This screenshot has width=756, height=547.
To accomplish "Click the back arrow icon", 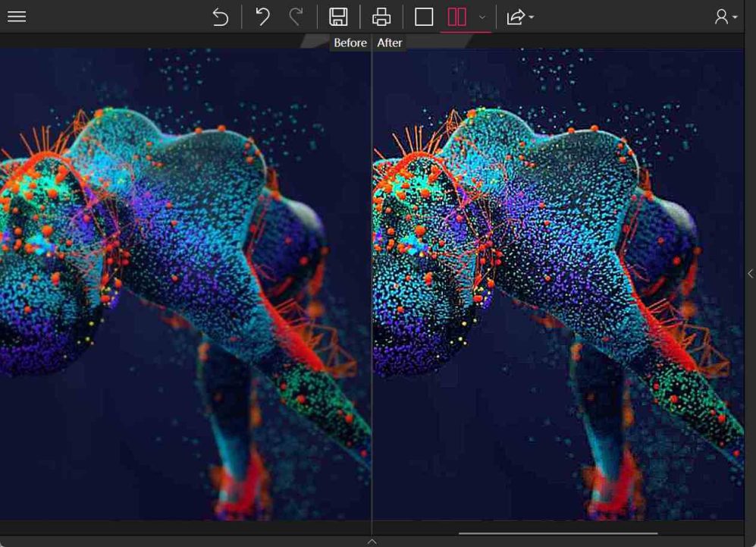I will (221, 17).
